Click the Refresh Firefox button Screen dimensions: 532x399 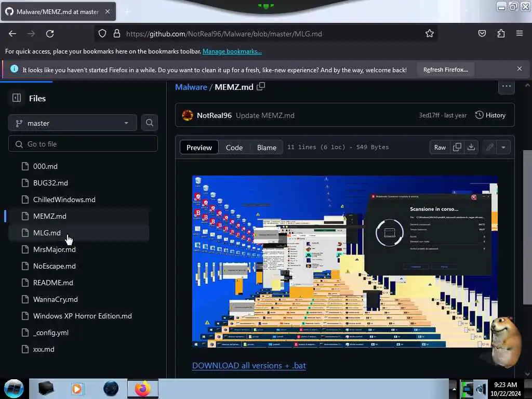445,70
